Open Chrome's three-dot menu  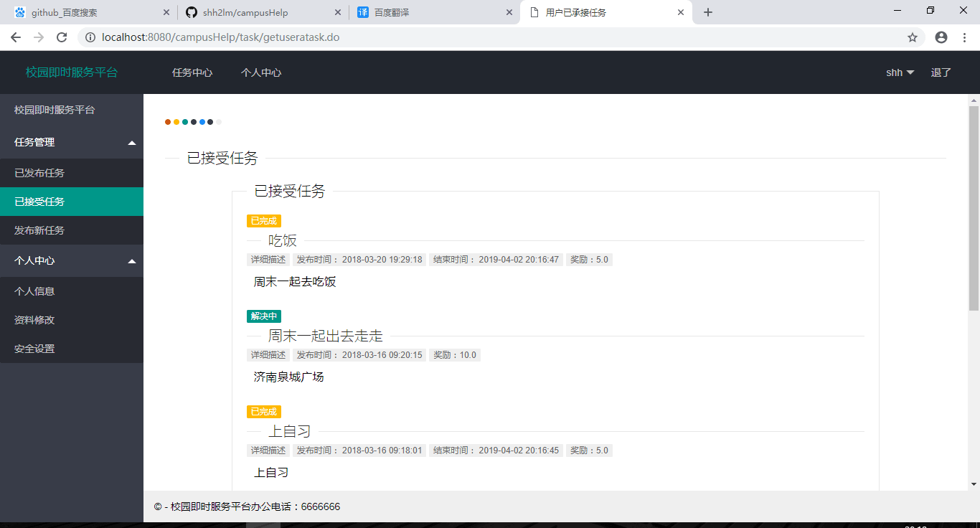964,36
